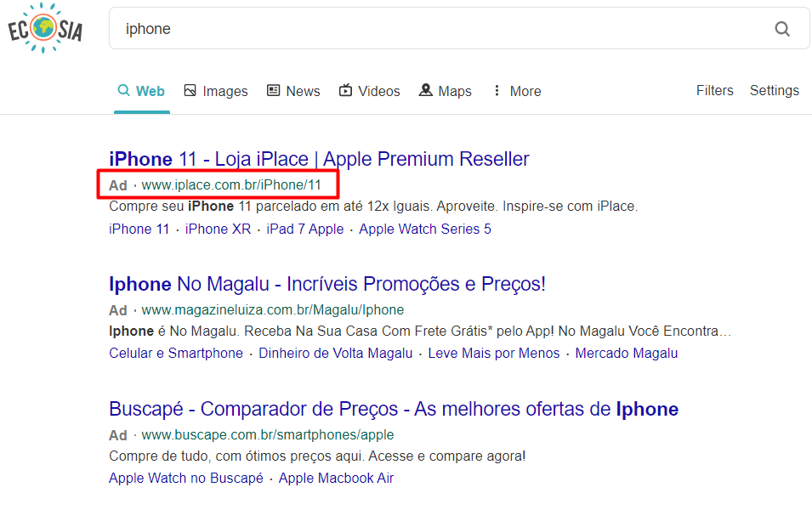Switch to the Maps tab
812x510 pixels.
445,90
